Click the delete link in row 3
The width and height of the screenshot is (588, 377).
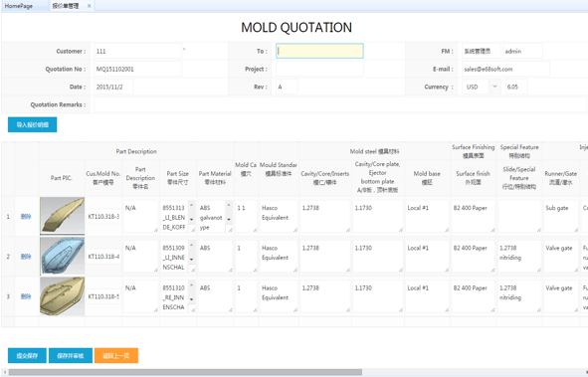point(26,296)
